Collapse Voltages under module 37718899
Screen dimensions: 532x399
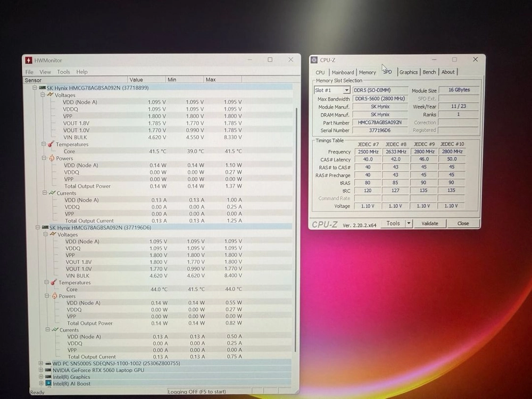43,95
